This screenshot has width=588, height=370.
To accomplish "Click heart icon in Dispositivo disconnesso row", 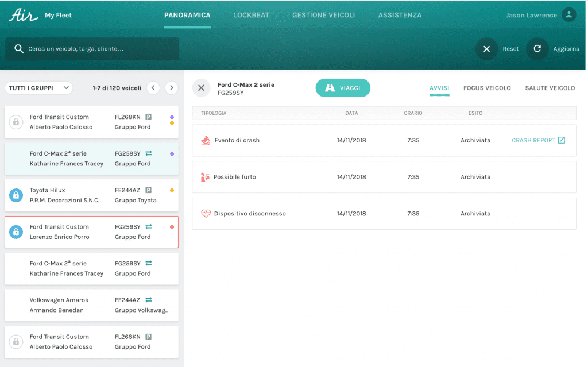I will coord(206,214).
